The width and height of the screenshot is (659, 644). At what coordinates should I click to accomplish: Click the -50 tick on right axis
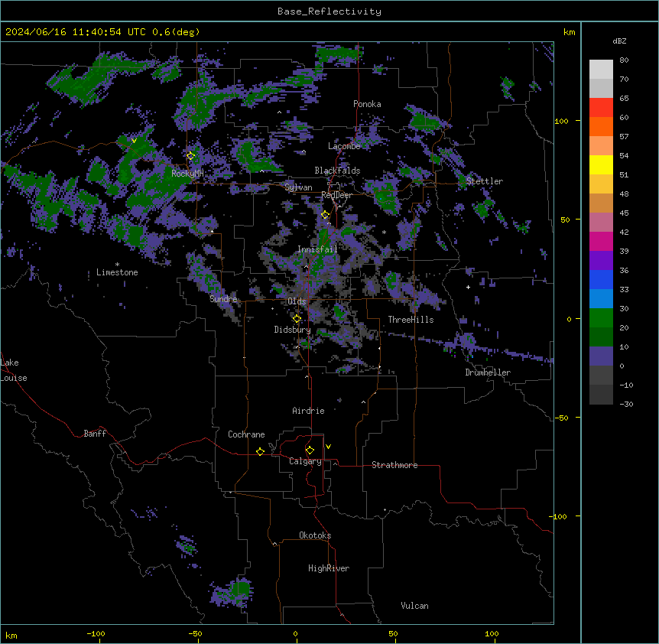click(561, 418)
